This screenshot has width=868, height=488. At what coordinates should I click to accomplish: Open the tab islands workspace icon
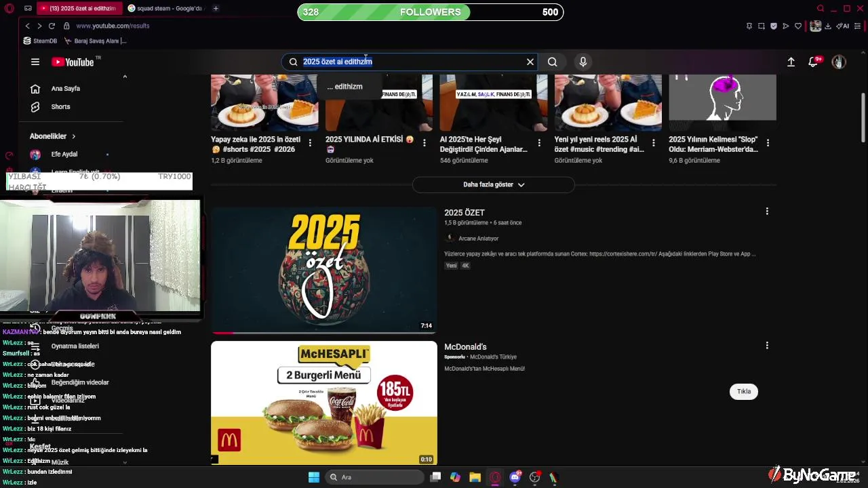point(28,8)
